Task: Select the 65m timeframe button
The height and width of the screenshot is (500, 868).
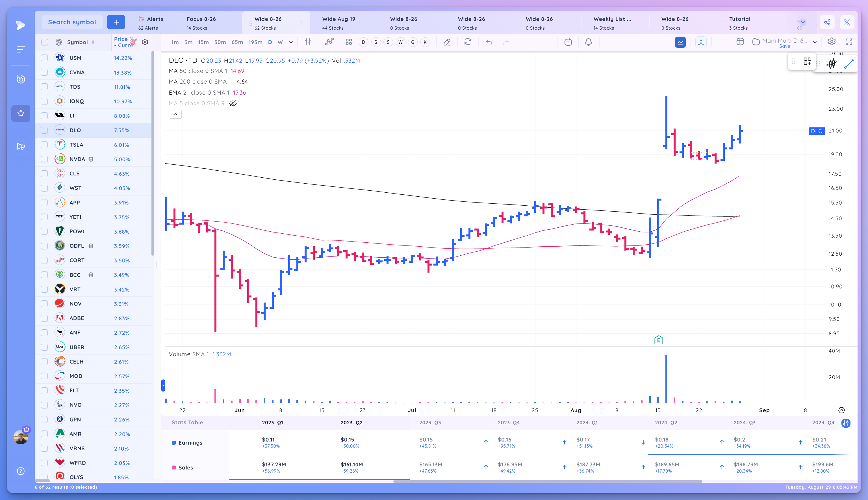Action: (x=237, y=42)
